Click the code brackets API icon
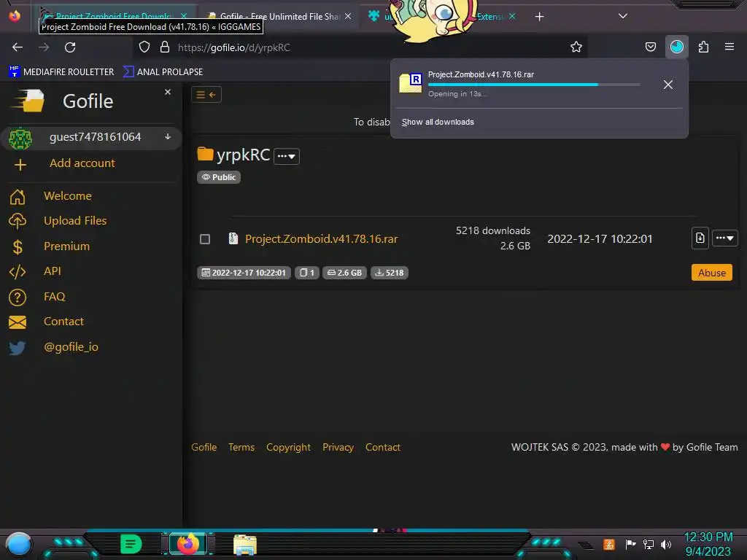Viewport: 747px width, 560px height. pyautogui.click(x=18, y=272)
